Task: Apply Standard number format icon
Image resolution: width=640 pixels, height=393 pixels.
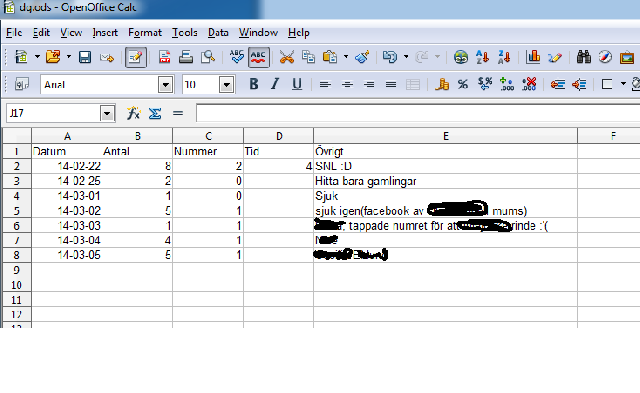Action: (x=485, y=84)
